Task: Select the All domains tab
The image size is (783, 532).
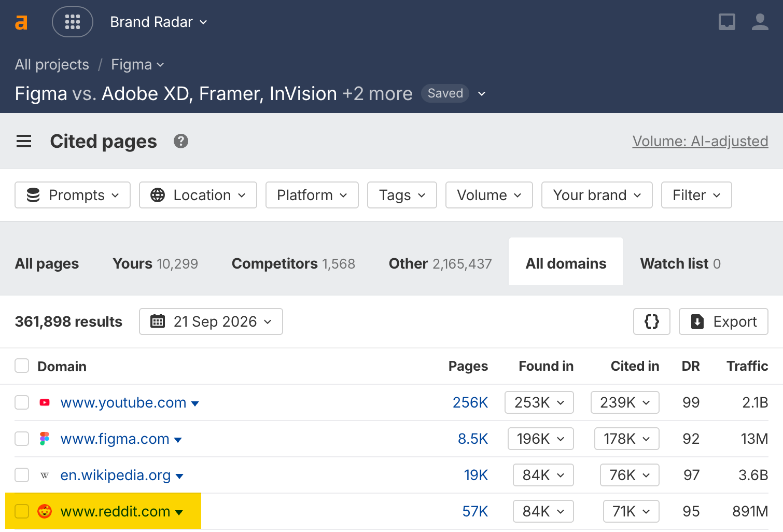Action: 566,262
